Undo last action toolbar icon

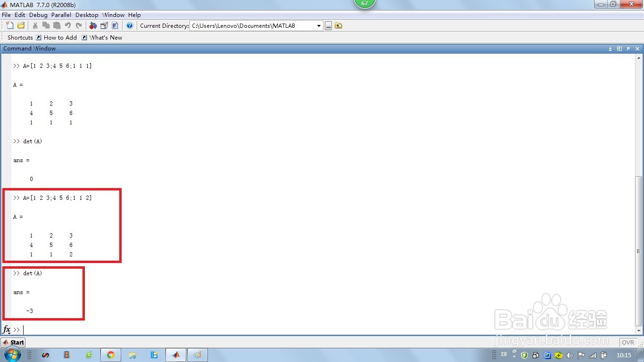point(68,25)
